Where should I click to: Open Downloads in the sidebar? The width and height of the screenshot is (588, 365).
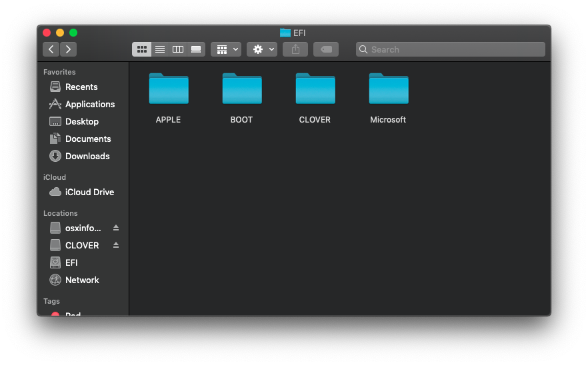[x=87, y=157]
